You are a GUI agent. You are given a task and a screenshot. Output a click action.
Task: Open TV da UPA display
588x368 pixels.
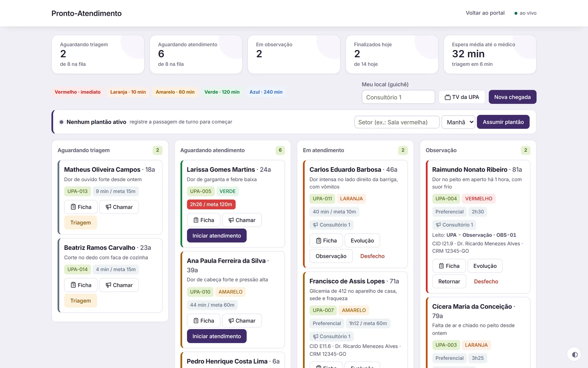(462, 97)
